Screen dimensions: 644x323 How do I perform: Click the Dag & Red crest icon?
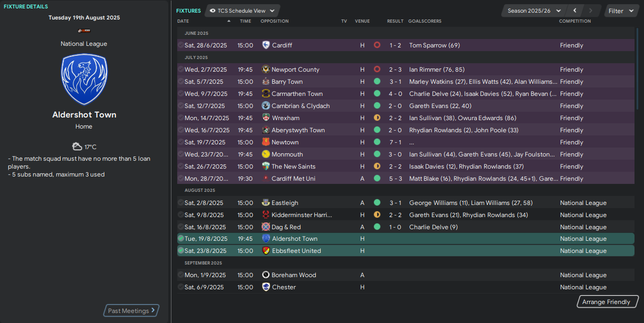pyautogui.click(x=266, y=227)
